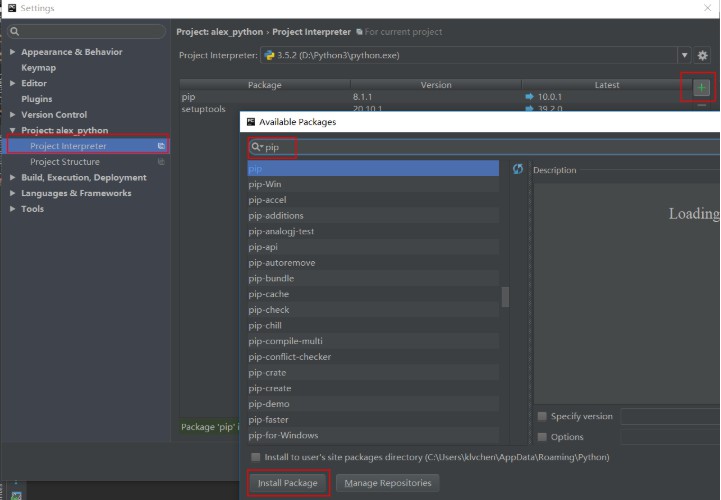Select pip-check in the list
The width and height of the screenshot is (721, 500).
tap(373, 310)
